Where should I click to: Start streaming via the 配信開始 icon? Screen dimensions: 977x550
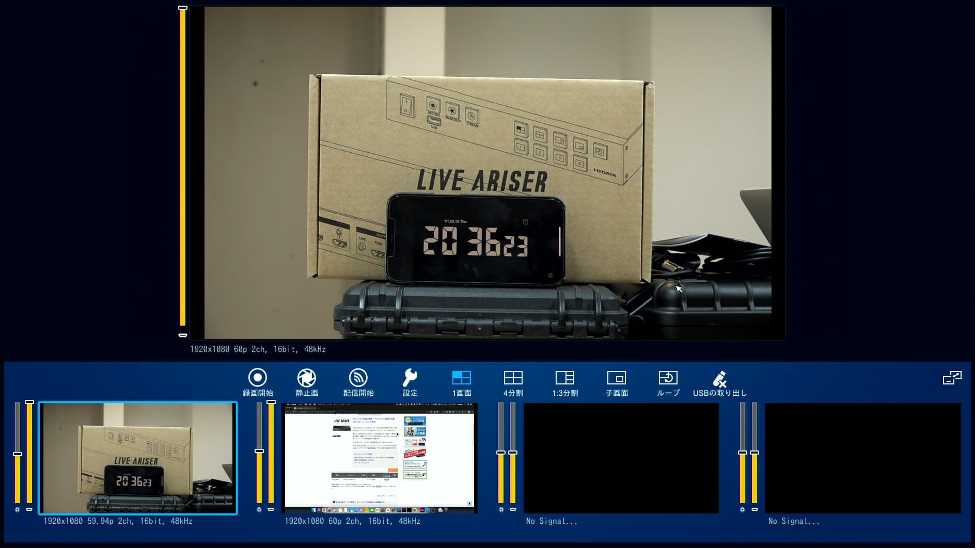pos(357,378)
